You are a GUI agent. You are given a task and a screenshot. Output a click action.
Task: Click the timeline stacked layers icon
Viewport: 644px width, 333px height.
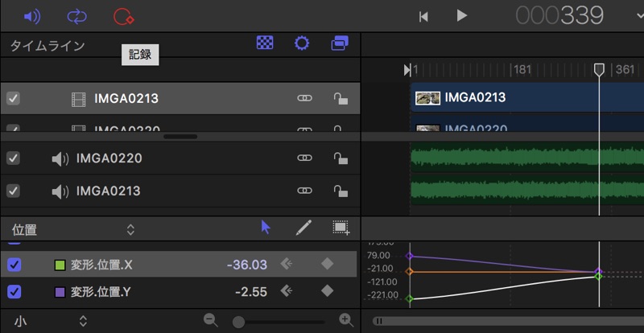click(x=340, y=43)
